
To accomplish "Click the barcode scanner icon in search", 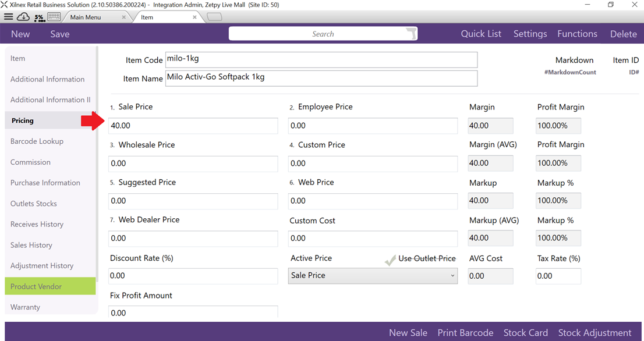I will tap(411, 34).
